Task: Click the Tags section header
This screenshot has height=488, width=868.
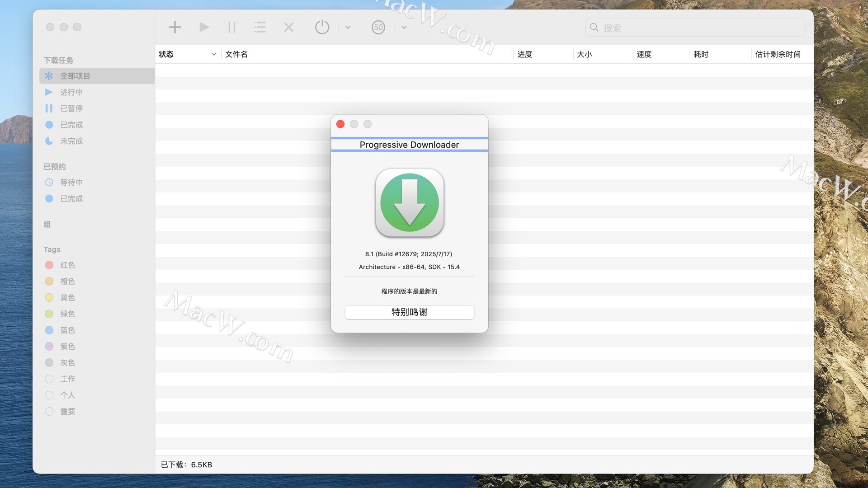Action: tap(52, 249)
